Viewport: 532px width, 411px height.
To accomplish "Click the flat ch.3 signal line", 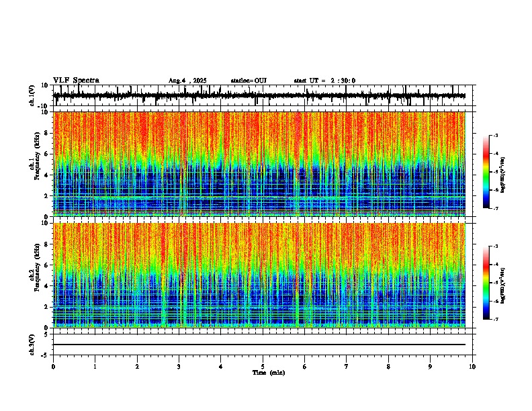I will tap(259, 345).
